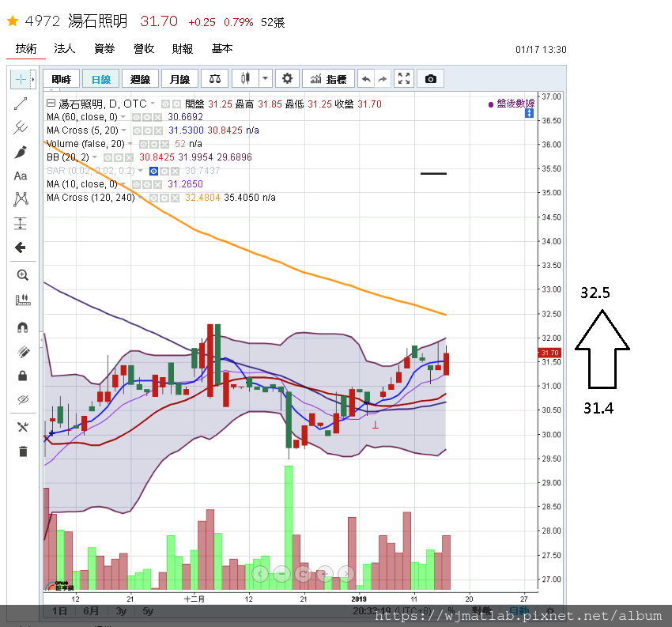Switch to 日線 daily interval

(x=101, y=79)
